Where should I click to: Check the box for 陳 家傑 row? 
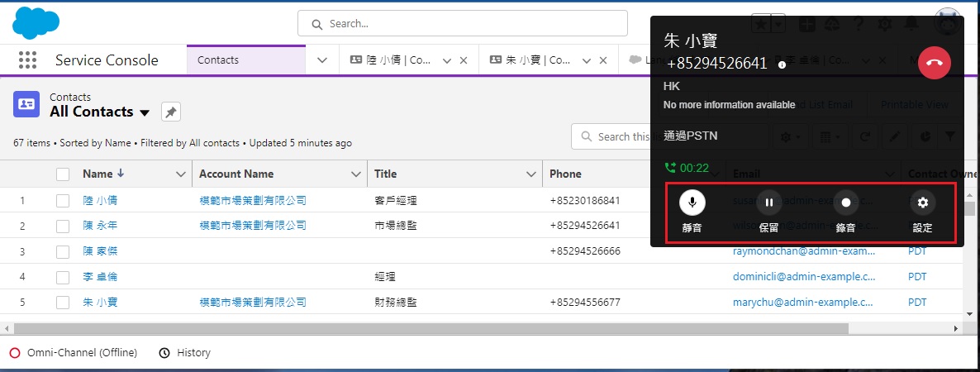[63, 251]
